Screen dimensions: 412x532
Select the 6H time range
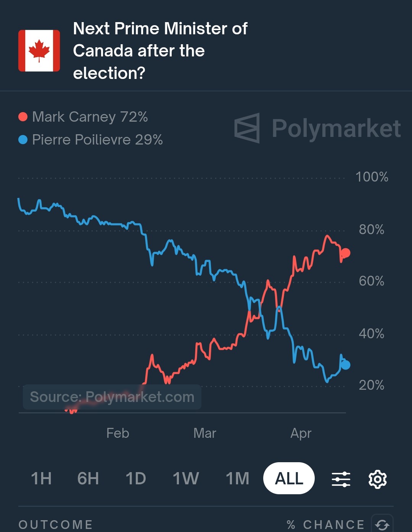[88, 478]
